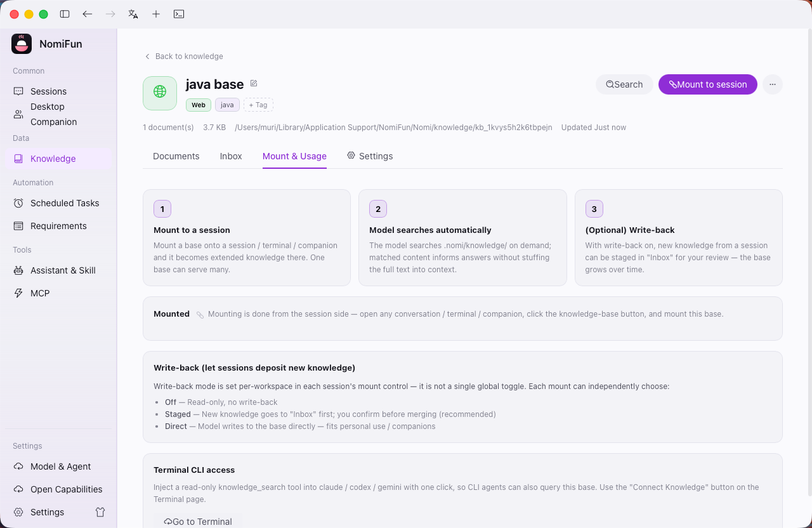
Task: Switch to the Inbox tab
Action: [231, 156]
